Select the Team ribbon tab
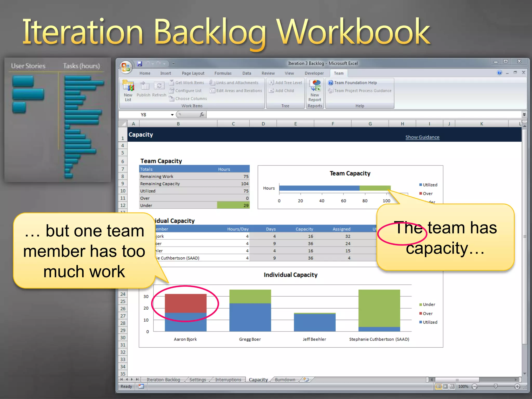 coord(339,73)
